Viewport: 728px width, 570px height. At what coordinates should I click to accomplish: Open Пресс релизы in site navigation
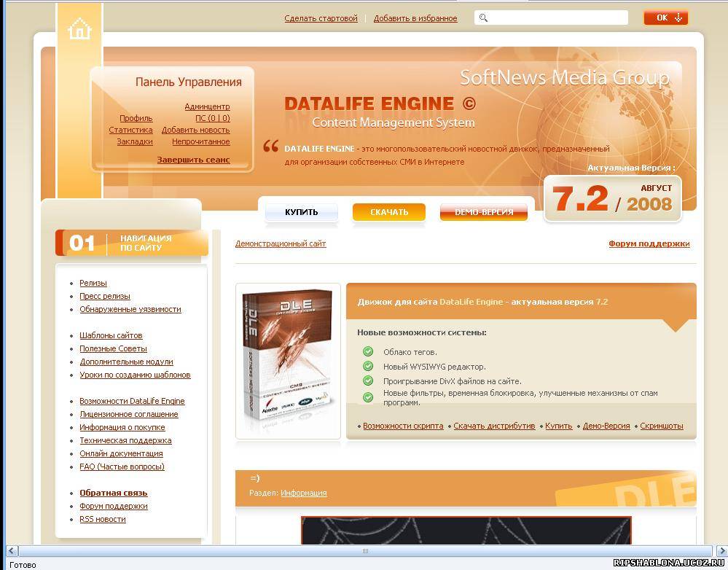(104, 296)
